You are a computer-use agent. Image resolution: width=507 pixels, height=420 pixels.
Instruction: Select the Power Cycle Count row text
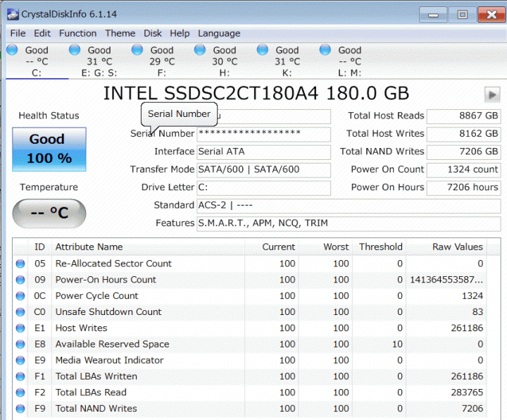click(96, 296)
